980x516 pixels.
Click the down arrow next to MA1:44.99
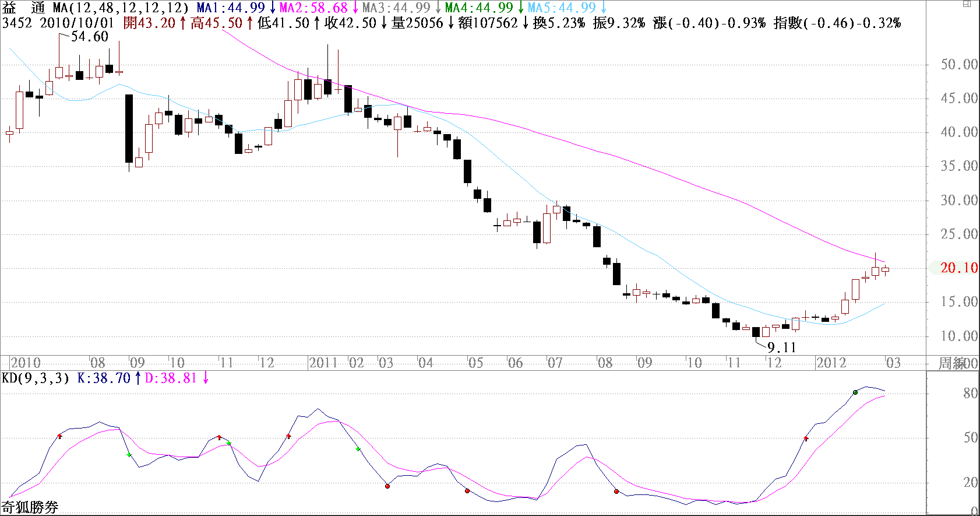272,8
